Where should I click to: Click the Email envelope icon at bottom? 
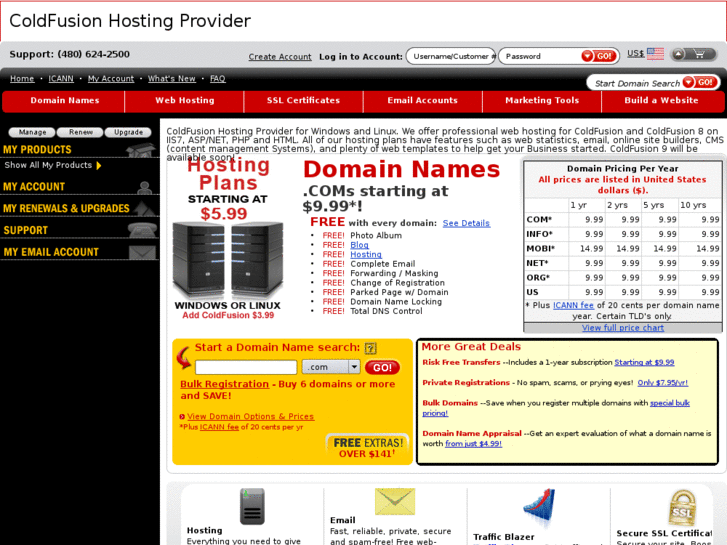coord(395,501)
